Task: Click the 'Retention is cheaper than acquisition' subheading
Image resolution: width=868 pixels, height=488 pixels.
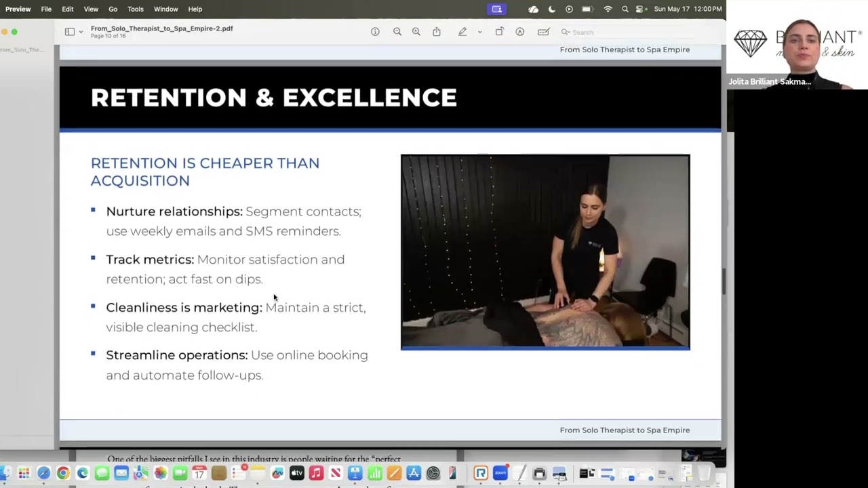Action: (205, 171)
